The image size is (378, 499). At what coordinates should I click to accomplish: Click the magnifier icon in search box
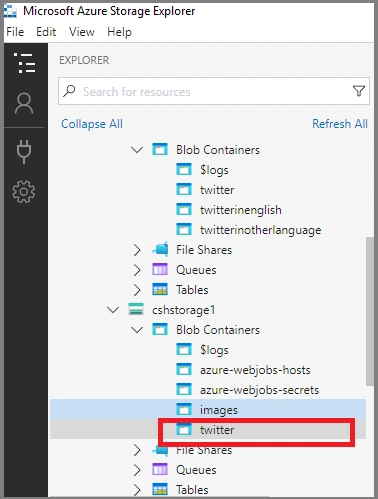[69, 91]
